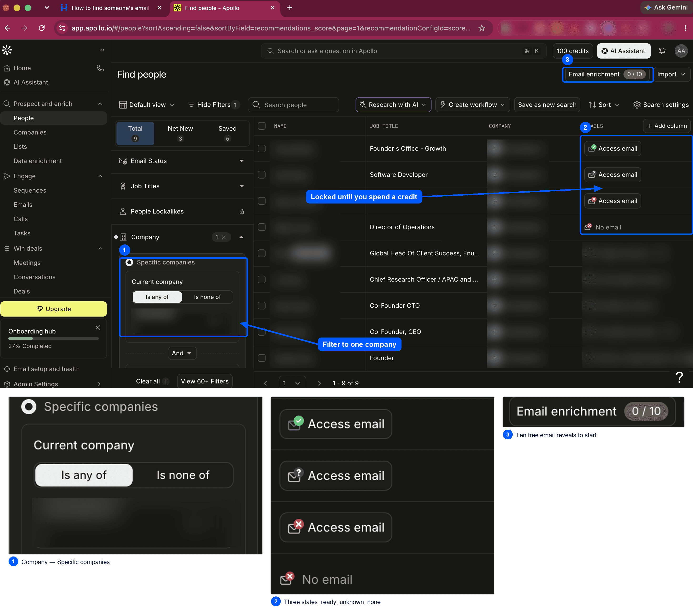This screenshot has height=616, width=693.
Task: Toggle the select-all checkbox in table header
Action: (262, 126)
